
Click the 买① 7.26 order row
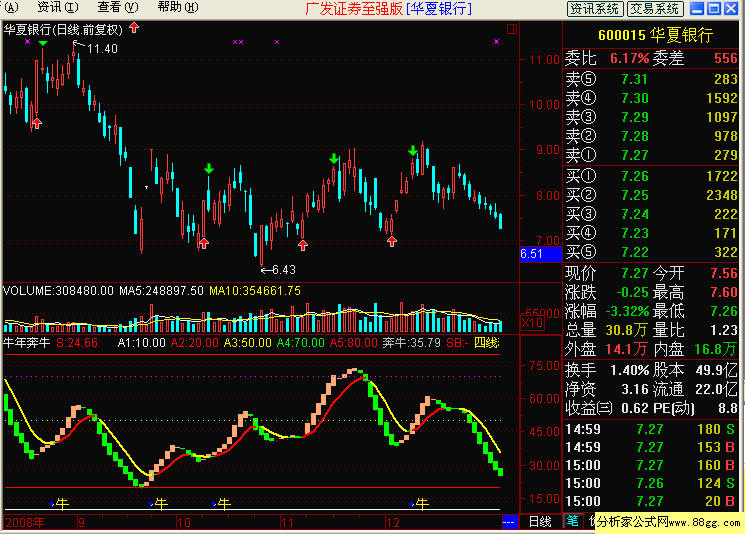click(651, 176)
